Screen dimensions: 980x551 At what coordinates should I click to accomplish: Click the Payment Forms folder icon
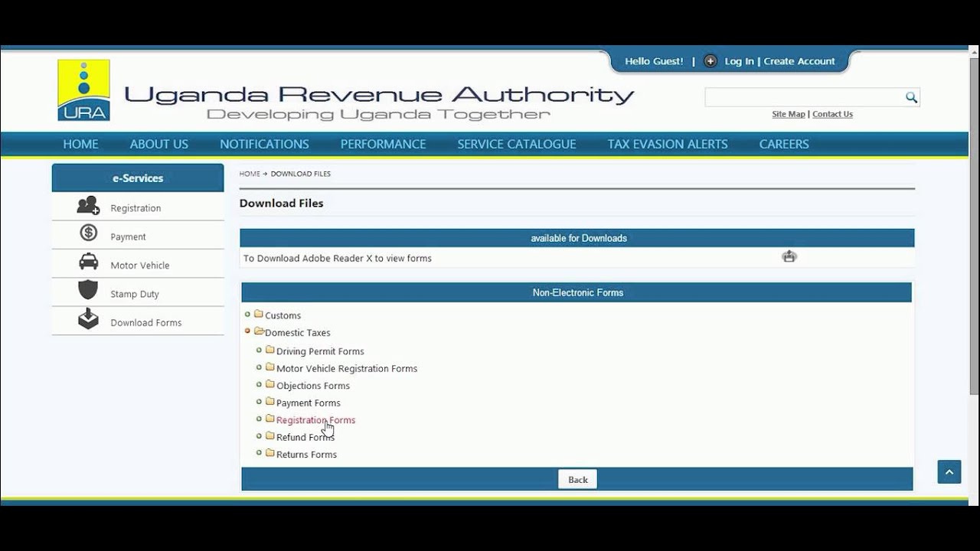(x=270, y=402)
